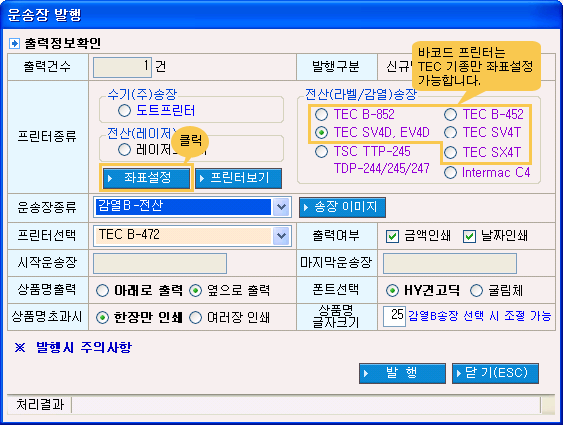
Task: Toggle the 금액인쇄 checkbox
Action: [x=392, y=236]
